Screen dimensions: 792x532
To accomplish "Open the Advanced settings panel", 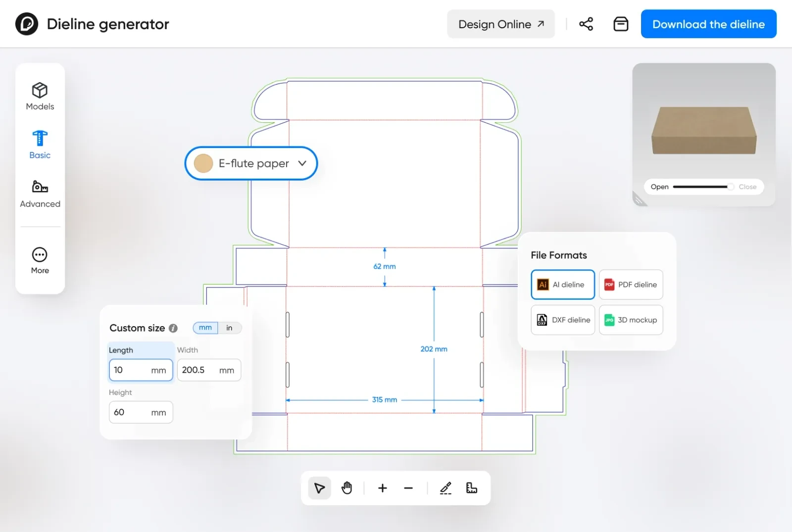I will click(x=40, y=193).
